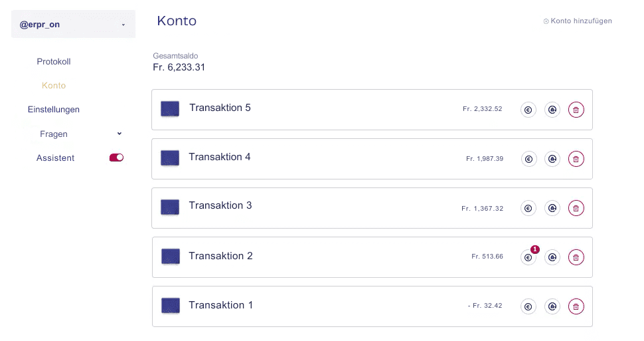Open Protokoll in the sidebar
Screen dimensions: 644x341
54,62
